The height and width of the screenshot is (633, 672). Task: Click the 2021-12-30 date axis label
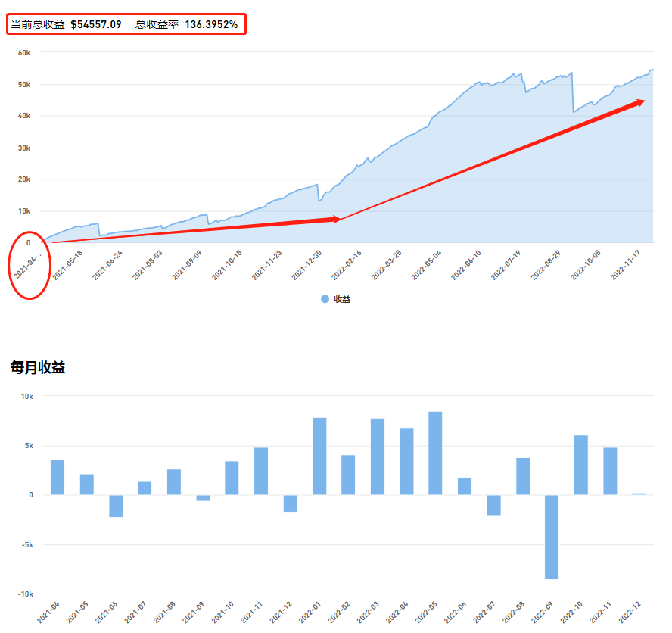point(306,265)
